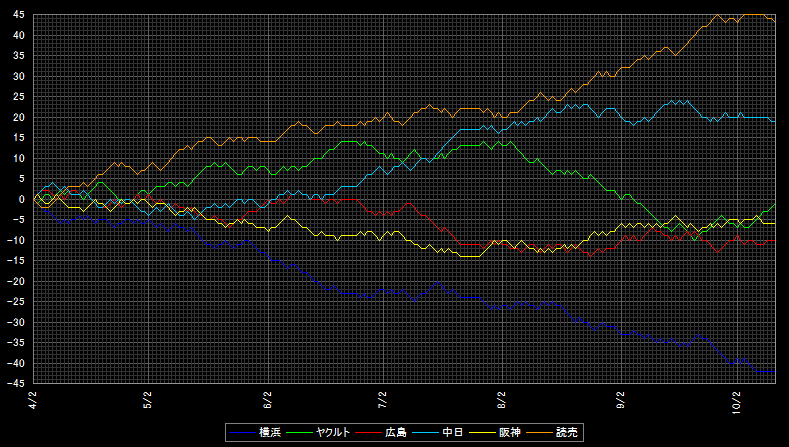
Task: Click the 5/2 date label on x-axis
Action: [x=148, y=401]
